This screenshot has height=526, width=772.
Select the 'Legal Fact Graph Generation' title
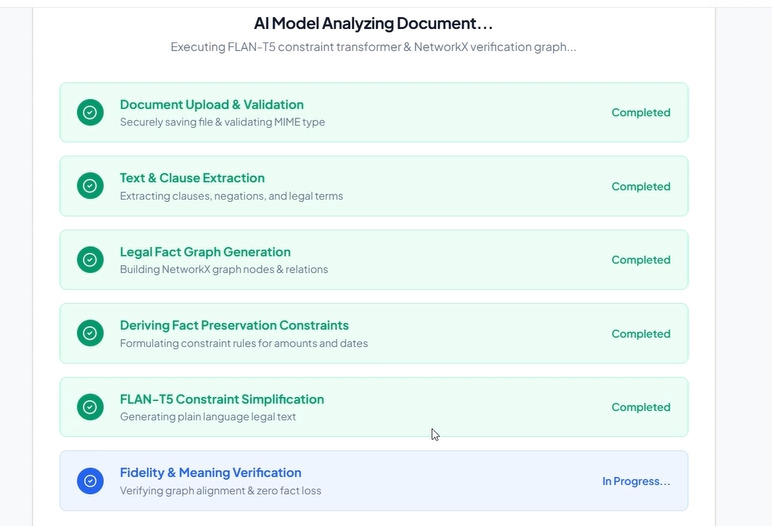coord(205,252)
